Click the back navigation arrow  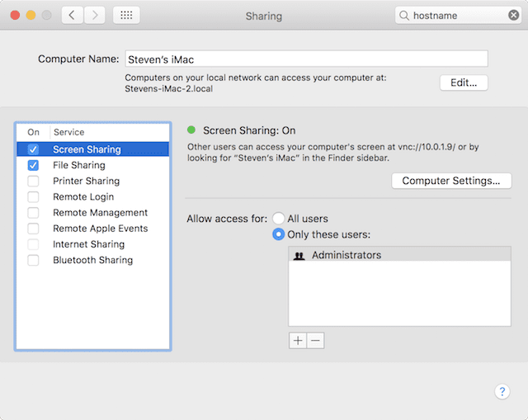(73, 15)
